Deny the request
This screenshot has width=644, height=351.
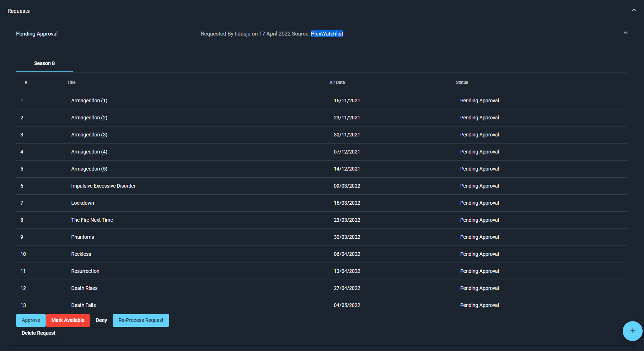click(101, 320)
